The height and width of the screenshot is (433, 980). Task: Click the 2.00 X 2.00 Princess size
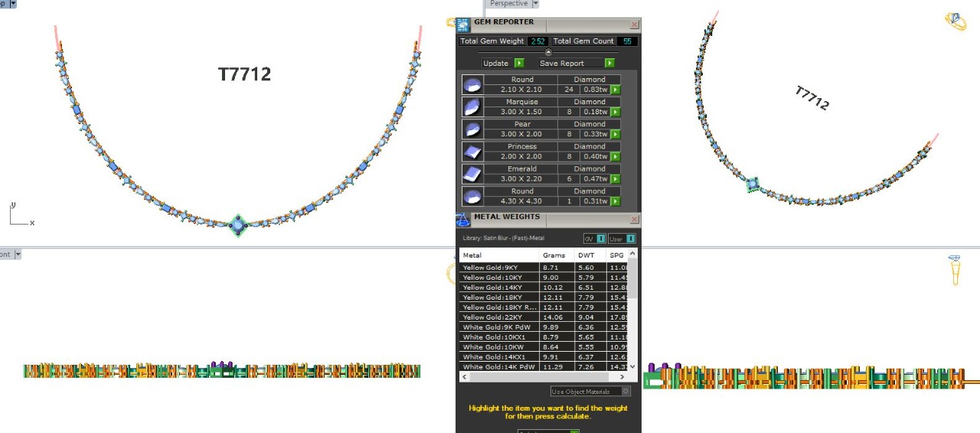521,156
